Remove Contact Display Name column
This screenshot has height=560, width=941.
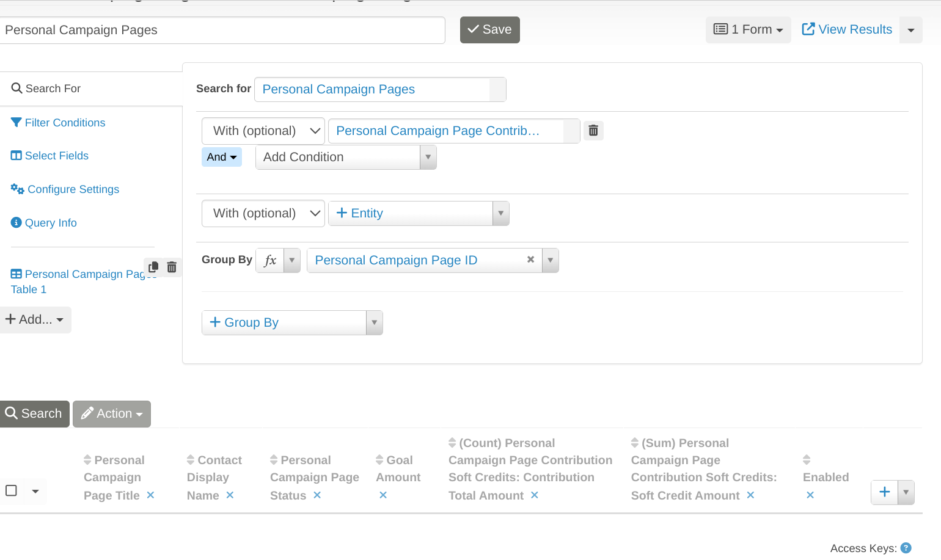pyautogui.click(x=230, y=495)
